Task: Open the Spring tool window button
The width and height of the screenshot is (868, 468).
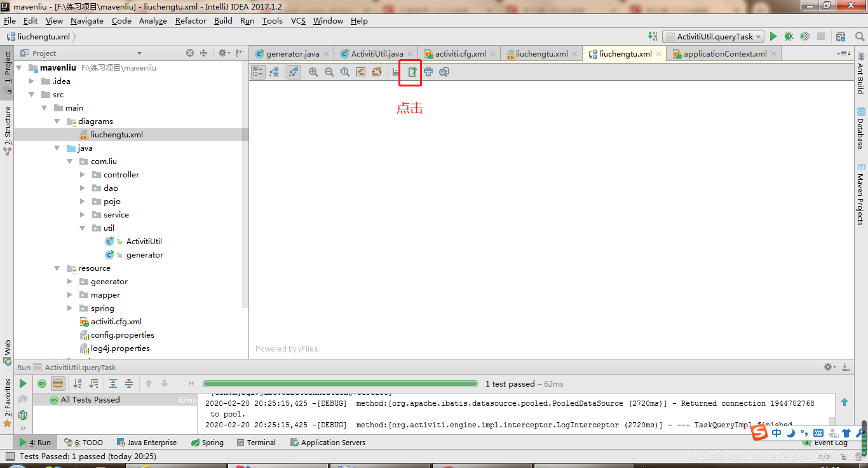Action: click(207, 443)
